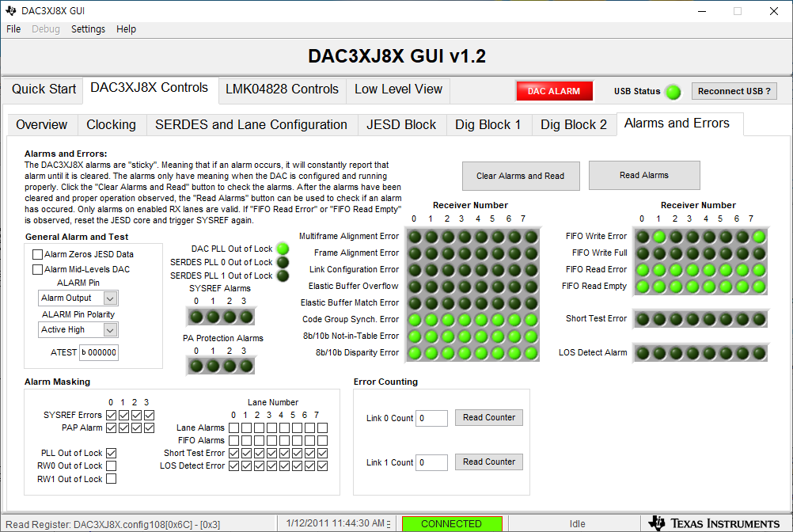
Task: Click 8b/10b Not-in-Table Error LED for receiver 4
Action: point(481,336)
